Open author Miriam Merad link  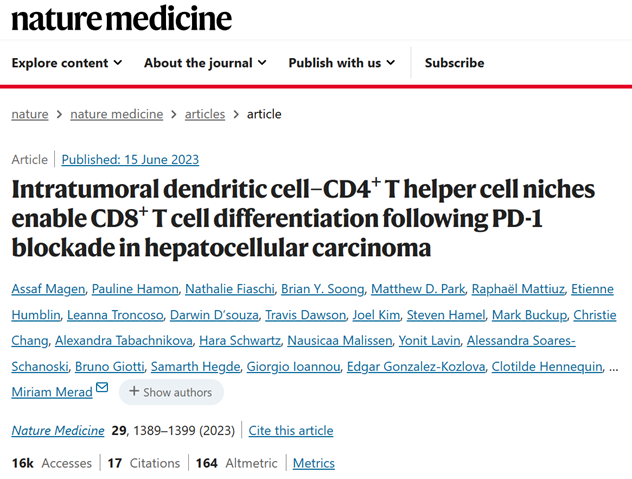52,392
